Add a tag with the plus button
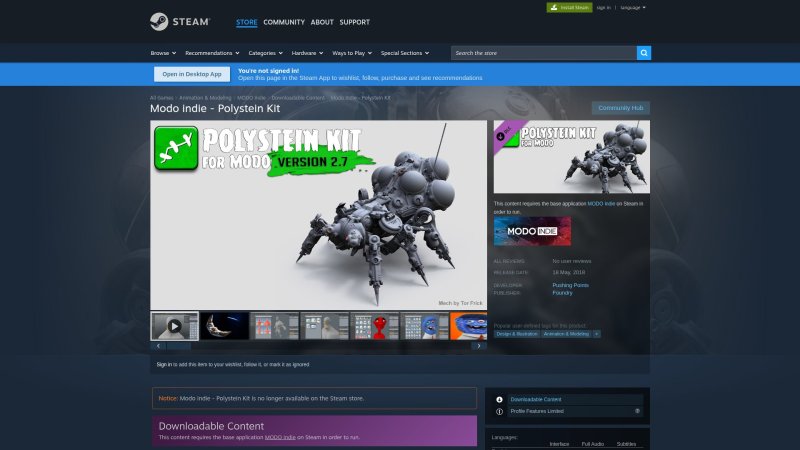This screenshot has width=800, height=450. tap(596, 334)
